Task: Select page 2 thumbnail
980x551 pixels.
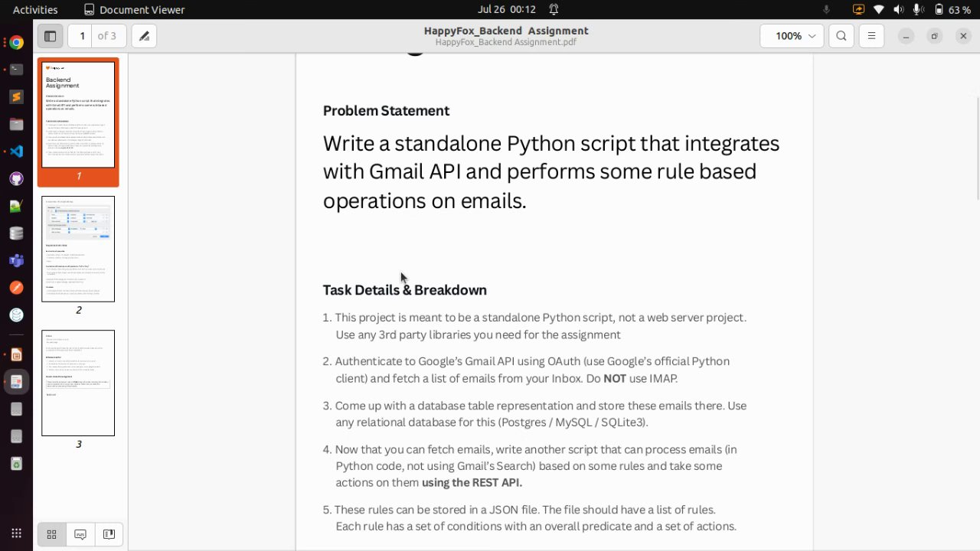Action: point(78,249)
